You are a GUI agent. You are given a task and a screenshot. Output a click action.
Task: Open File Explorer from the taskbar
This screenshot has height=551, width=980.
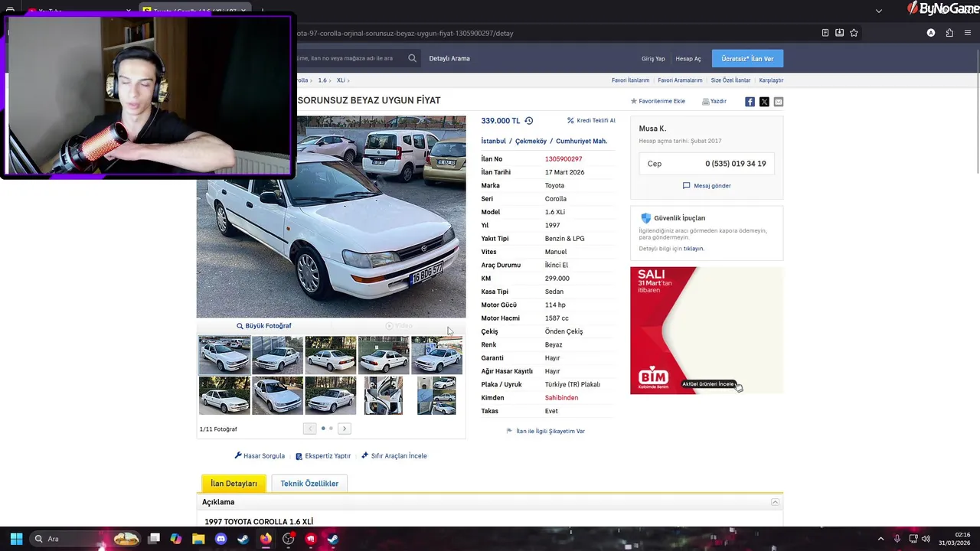coord(198,539)
